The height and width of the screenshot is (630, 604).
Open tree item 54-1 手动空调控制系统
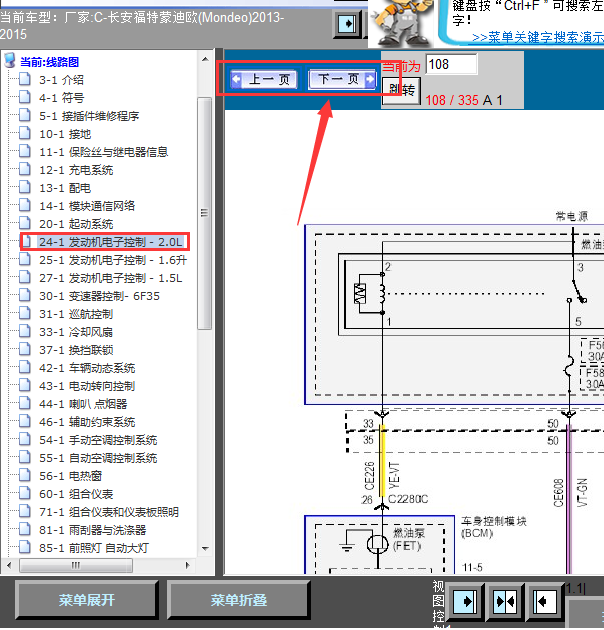click(98, 440)
